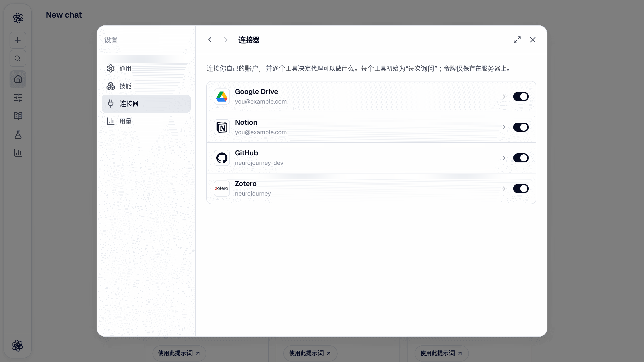Click the middle 使用此提示词 button
The width and height of the screenshot is (644, 362).
(310, 353)
